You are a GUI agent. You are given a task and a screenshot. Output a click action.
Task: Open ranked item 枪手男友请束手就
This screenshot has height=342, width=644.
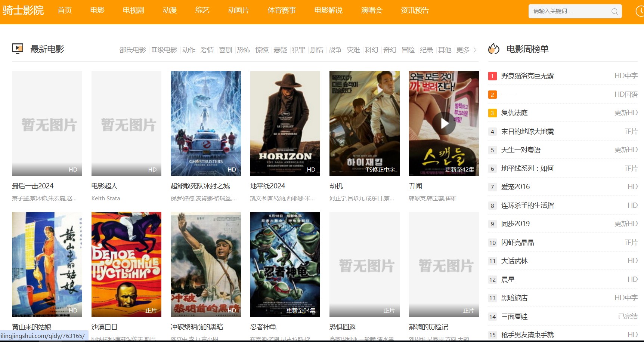527,335
